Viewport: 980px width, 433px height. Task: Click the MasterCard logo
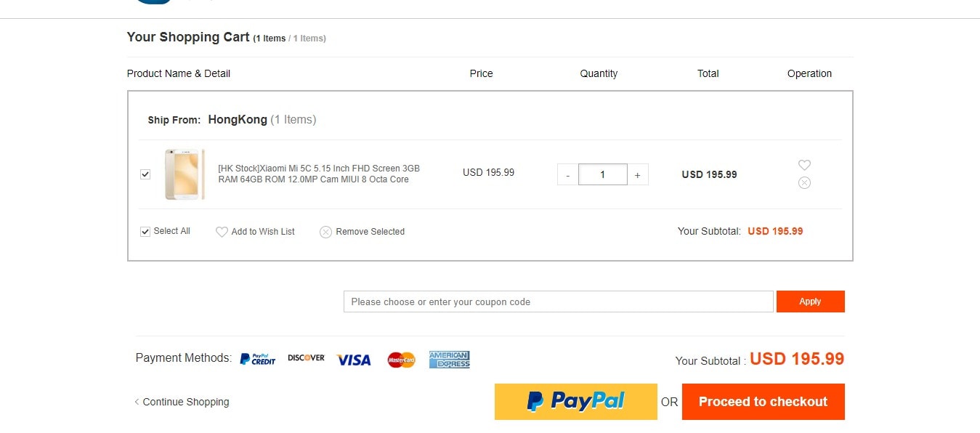point(401,360)
